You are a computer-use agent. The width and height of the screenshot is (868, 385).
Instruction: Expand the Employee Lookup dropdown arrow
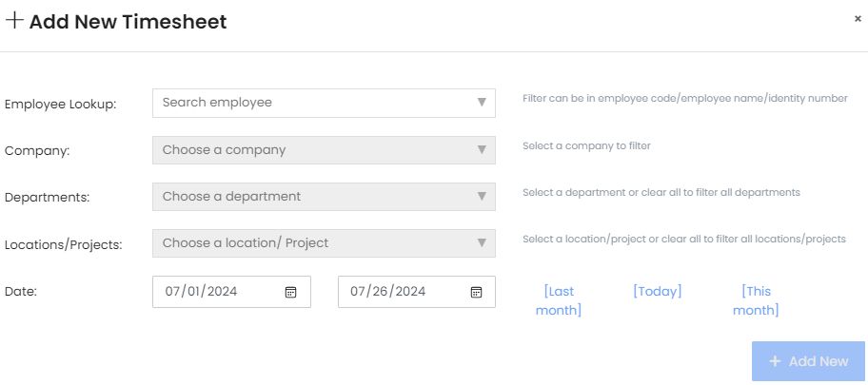tap(482, 103)
